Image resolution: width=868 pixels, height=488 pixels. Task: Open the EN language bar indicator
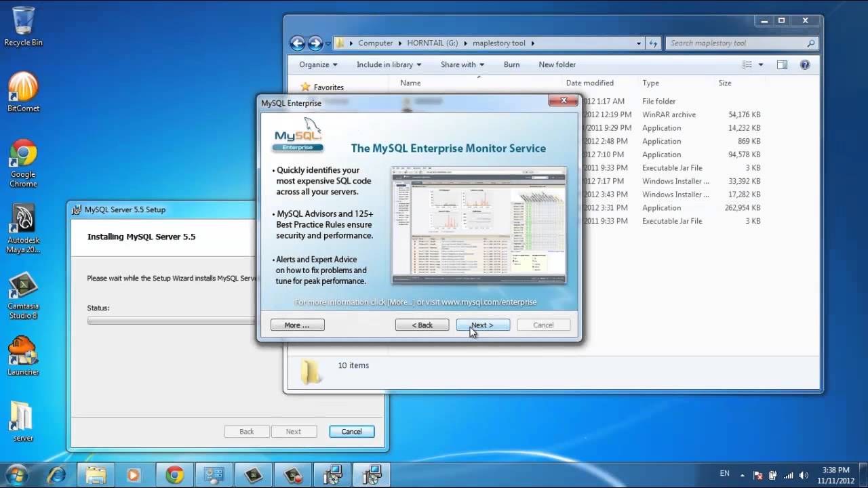click(724, 474)
